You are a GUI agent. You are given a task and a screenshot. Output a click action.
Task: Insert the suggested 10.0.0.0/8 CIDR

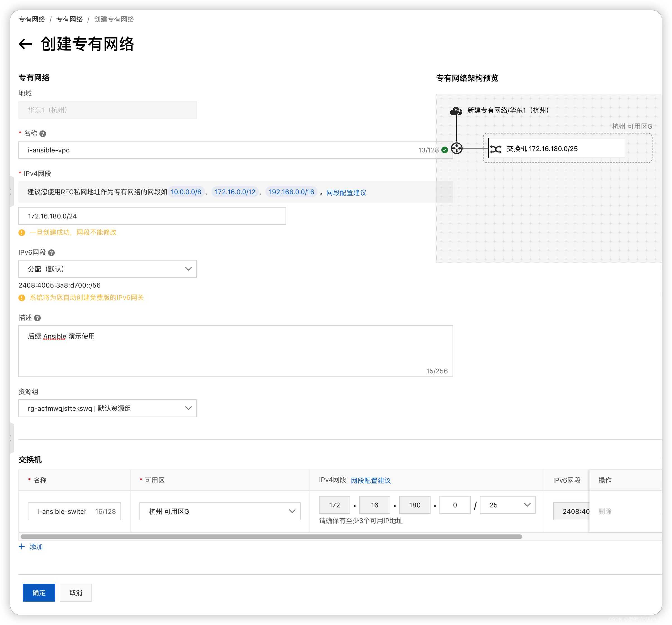click(186, 192)
